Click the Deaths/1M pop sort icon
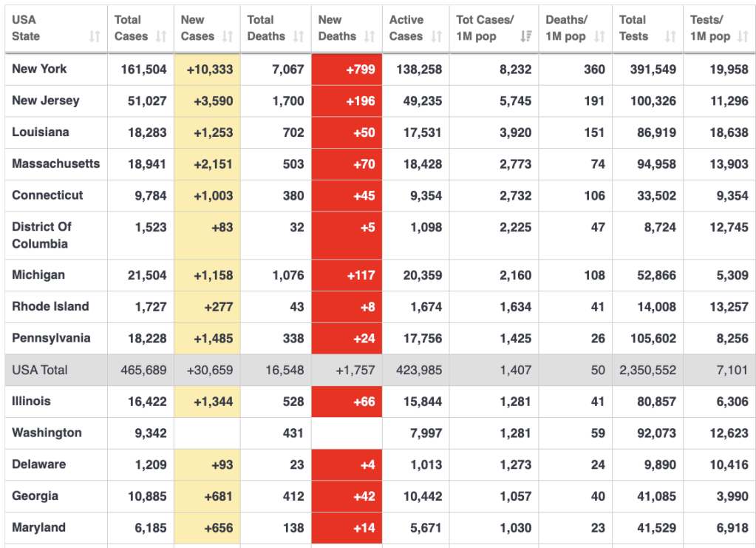This screenshot has width=756, height=548. (x=600, y=36)
